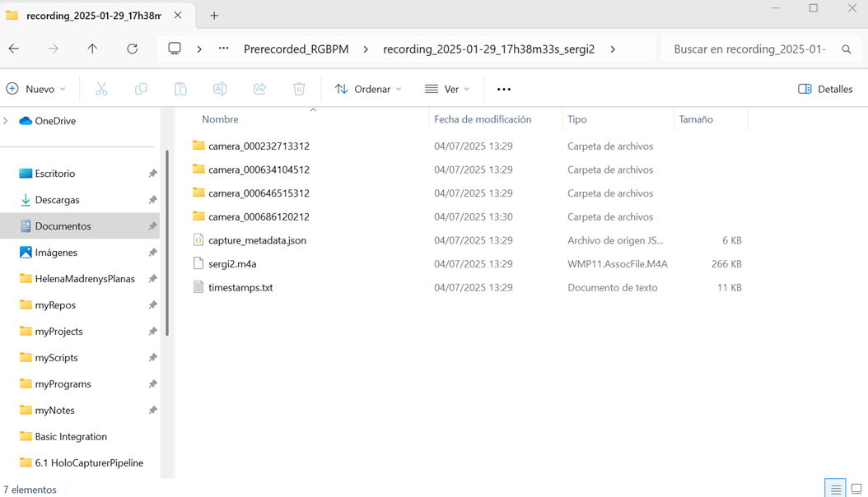Click the Delete trash bin icon
Image resolution: width=868 pixels, height=497 pixels.
click(299, 89)
